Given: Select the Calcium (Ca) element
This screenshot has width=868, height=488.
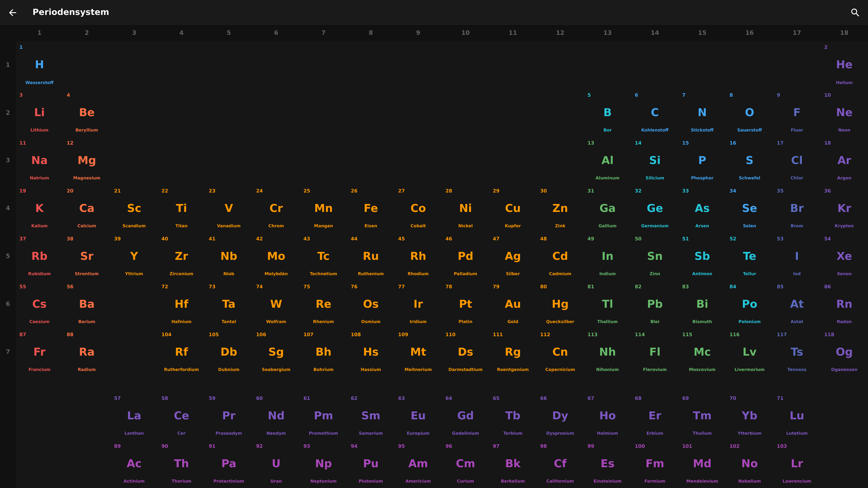Looking at the screenshot, I should (x=87, y=208).
